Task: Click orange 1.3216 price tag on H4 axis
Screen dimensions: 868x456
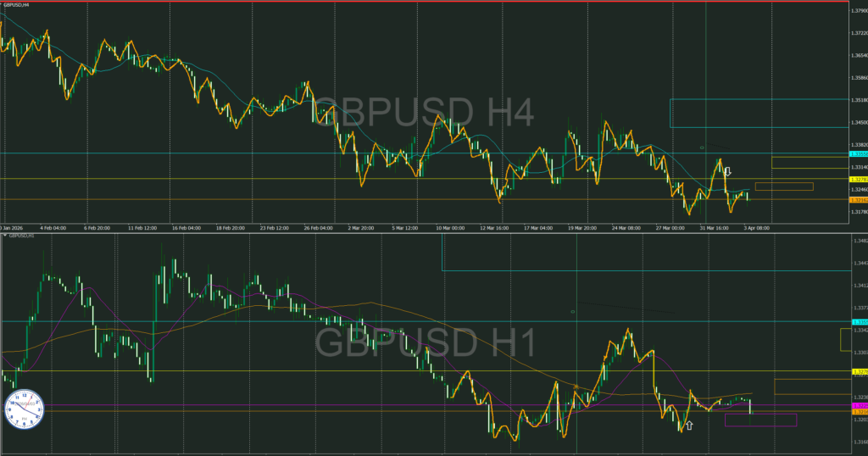Action: tap(857, 200)
